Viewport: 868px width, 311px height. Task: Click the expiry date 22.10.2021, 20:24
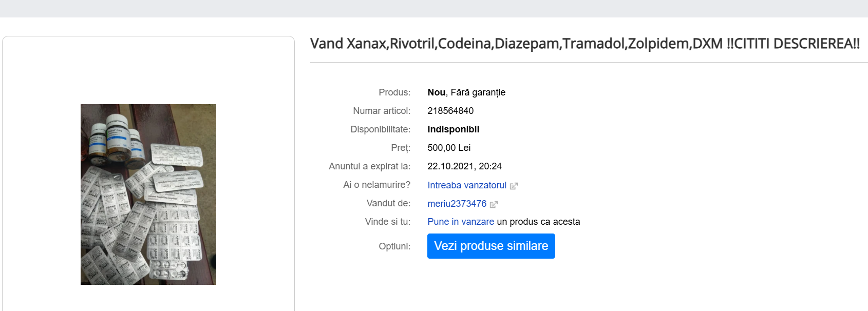click(464, 166)
